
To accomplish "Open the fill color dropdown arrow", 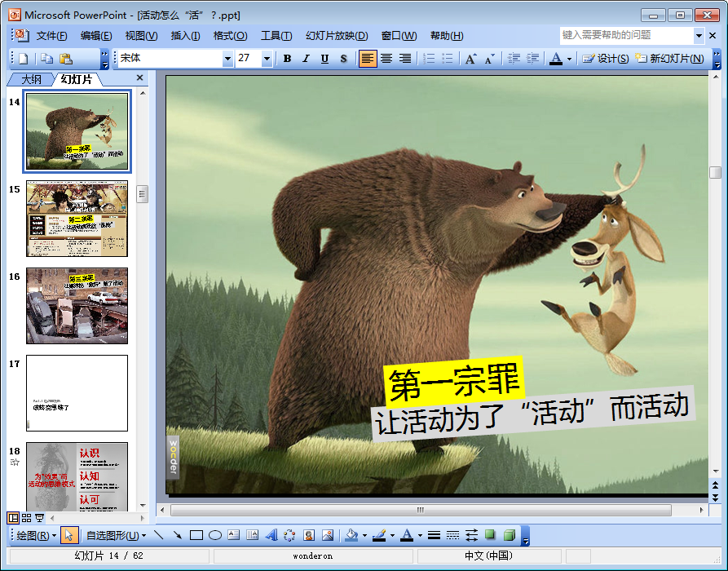I will coord(364,535).
